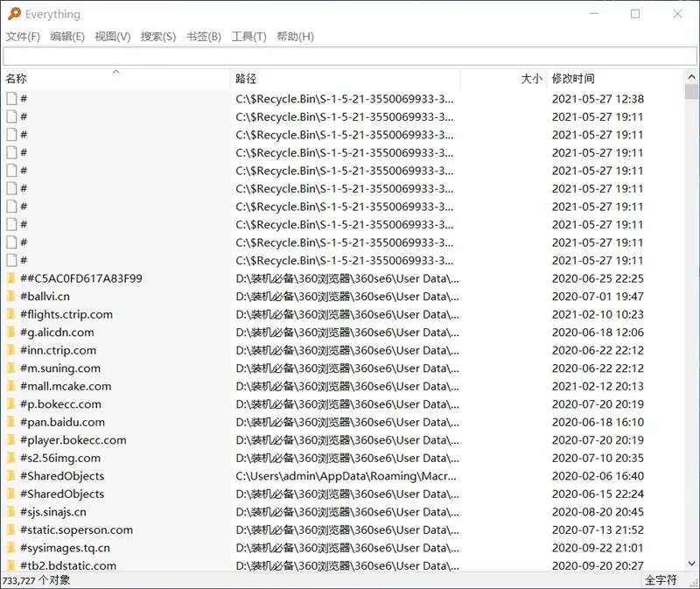This screenshot has width=700, height=589.
Task: Select folder name ##C5AC0FD617A83F99
Action: [81, 278]
